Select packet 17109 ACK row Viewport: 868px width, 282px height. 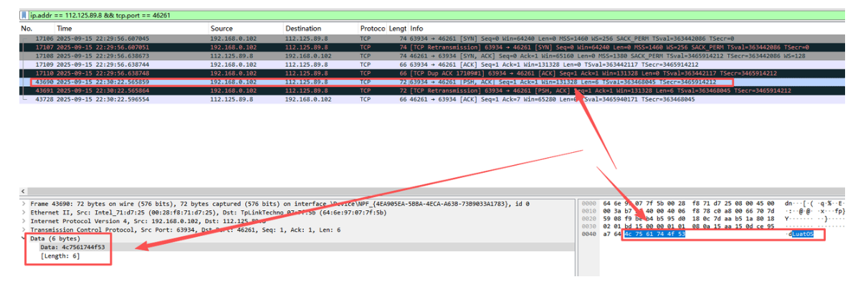tap(431, 64)
